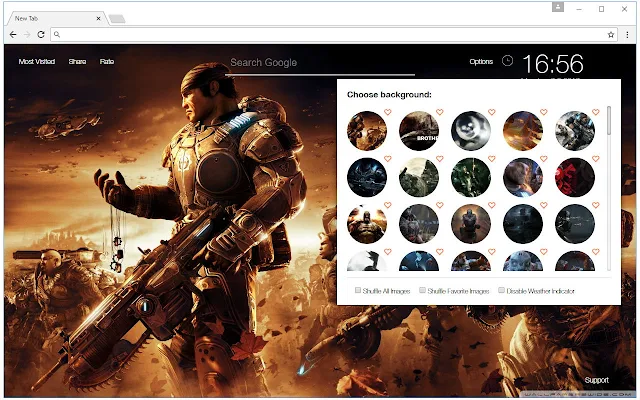
Task: Pick third row fifth thumbnail
Action: [x=575, y=224]
